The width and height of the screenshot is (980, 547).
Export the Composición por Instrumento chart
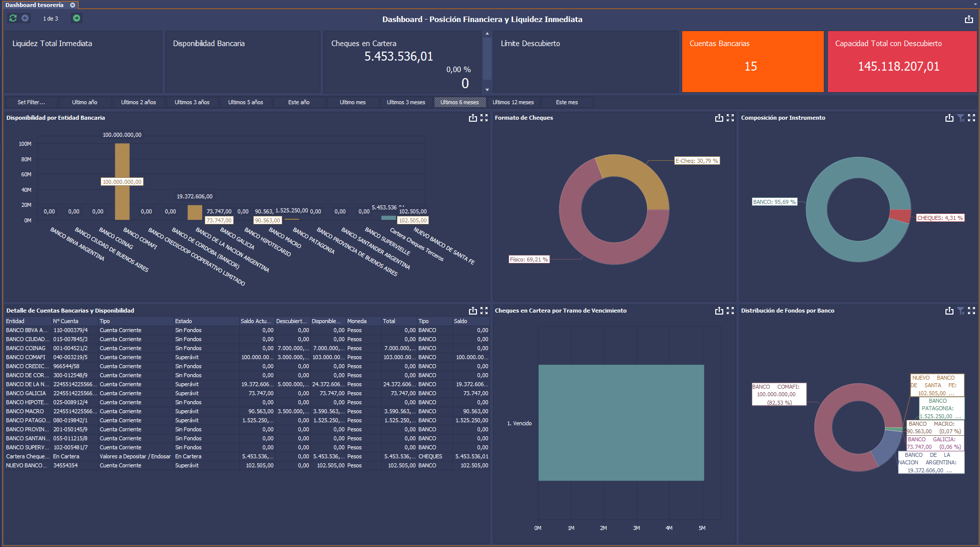tap(949, 118)
